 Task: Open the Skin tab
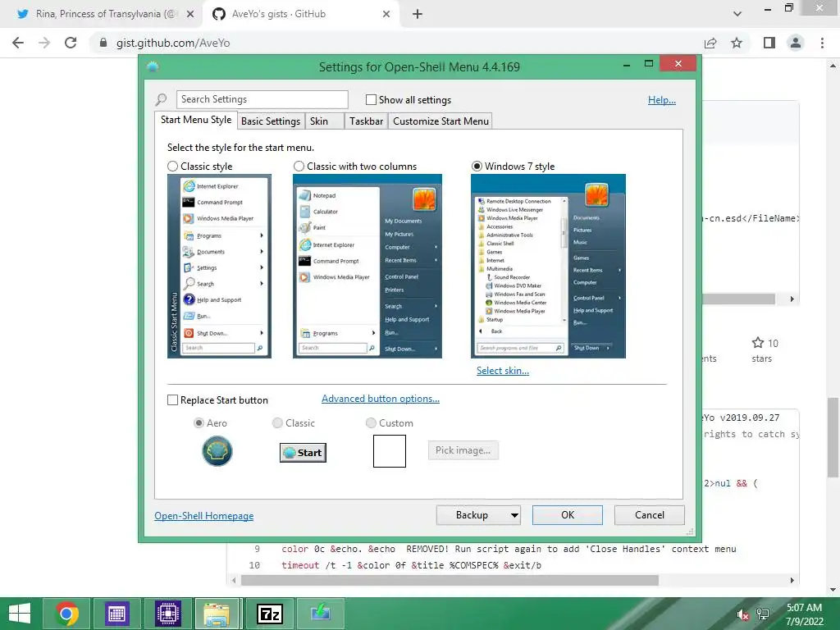(325, 121)
